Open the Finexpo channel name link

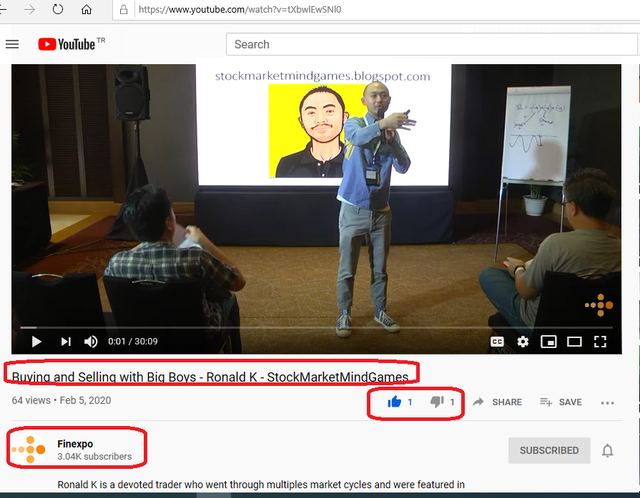pyautogui.click(x=75, y=444)
